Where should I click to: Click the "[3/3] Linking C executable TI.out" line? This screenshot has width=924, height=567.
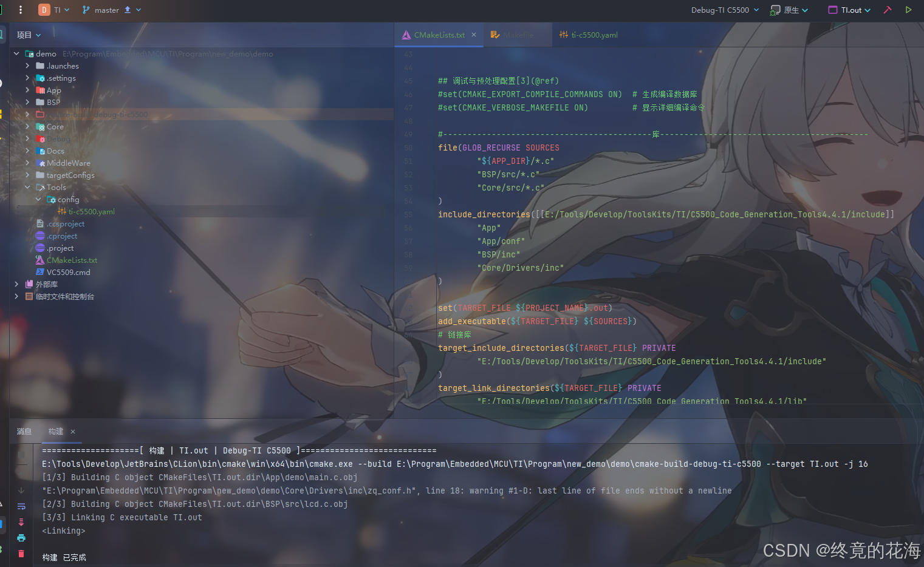click(x=122, y=517)
